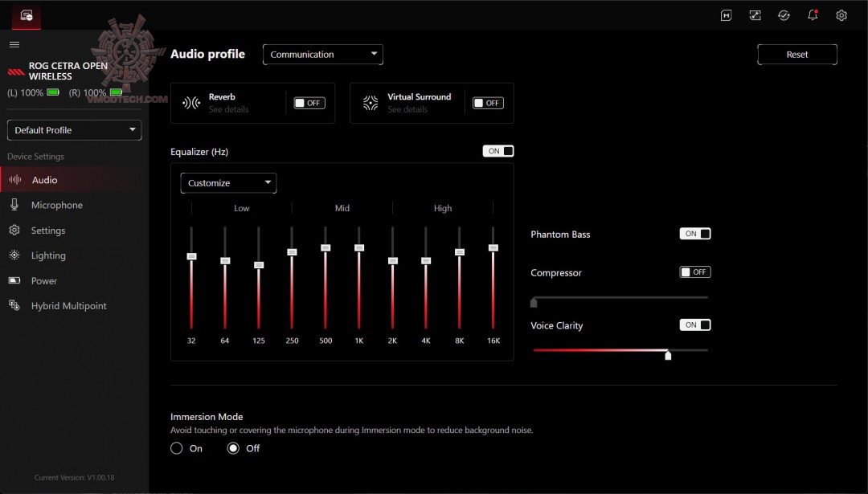Screen dimensions: 868x494
Task: Click the Compressor slider handle
Action: tap(534, 302)
